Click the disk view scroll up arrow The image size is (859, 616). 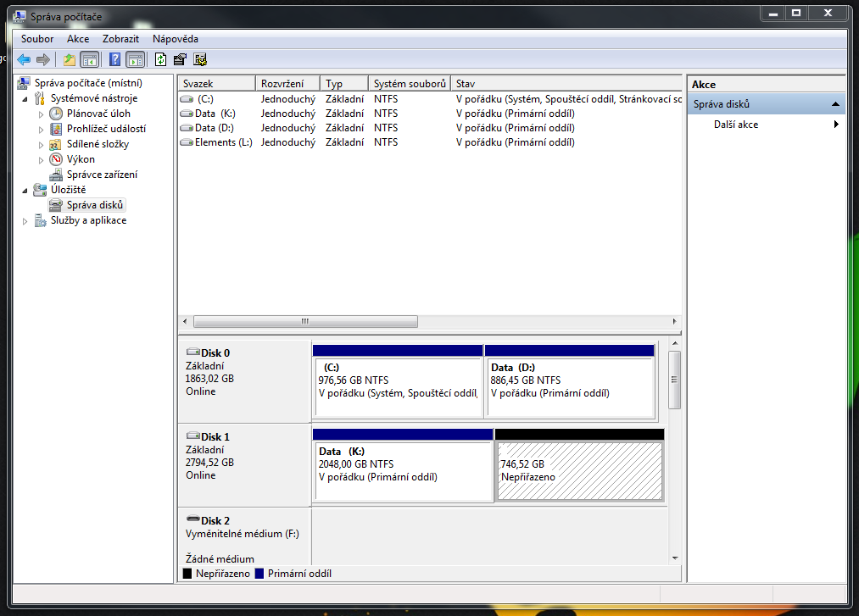pyautogui.click(x=675, y=343)
